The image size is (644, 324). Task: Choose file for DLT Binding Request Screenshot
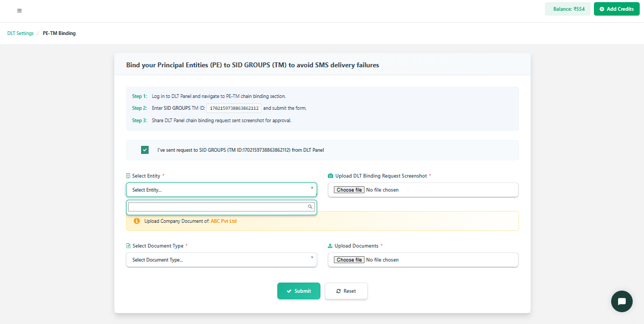pyautogui.click(x=349, y=190)
